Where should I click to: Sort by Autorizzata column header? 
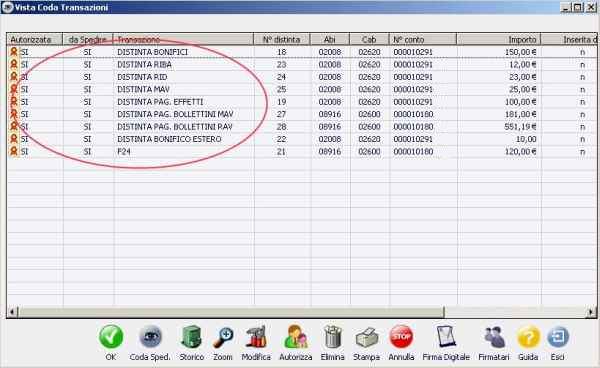(x=34, y=39)
